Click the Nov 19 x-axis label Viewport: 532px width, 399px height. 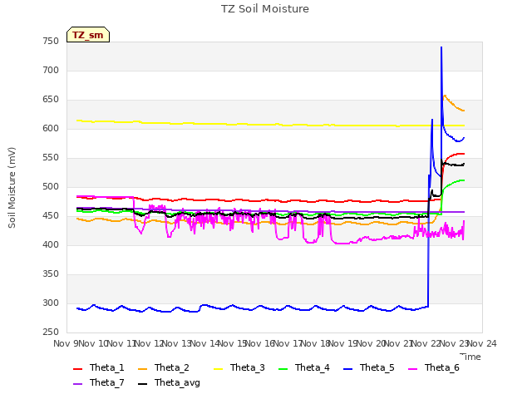(343, 343)
